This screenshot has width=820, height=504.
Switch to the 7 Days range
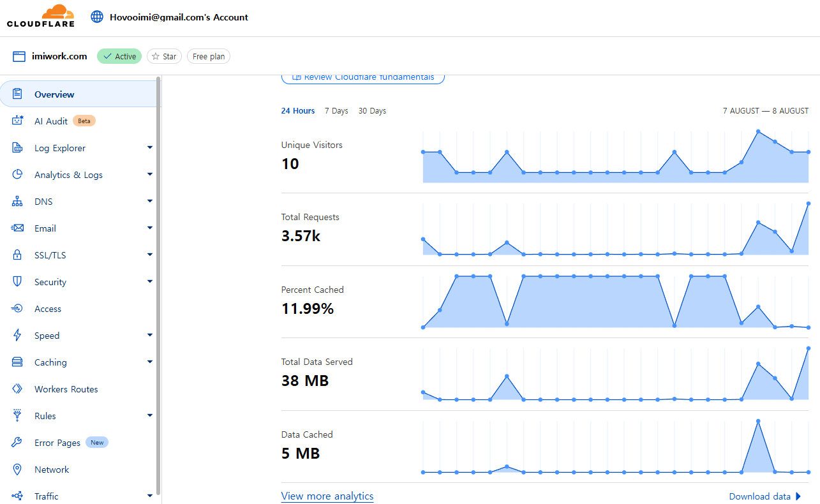(x=336, y=111)
